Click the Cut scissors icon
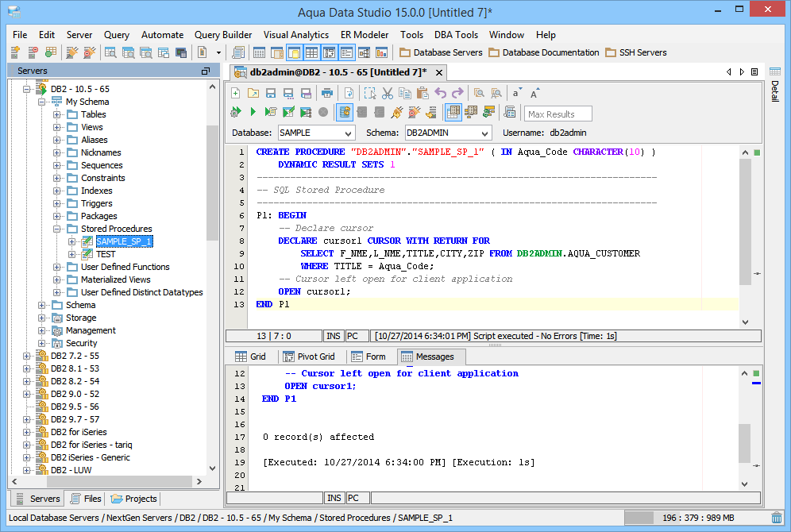 pyautogui.click(x=387, y=93)
